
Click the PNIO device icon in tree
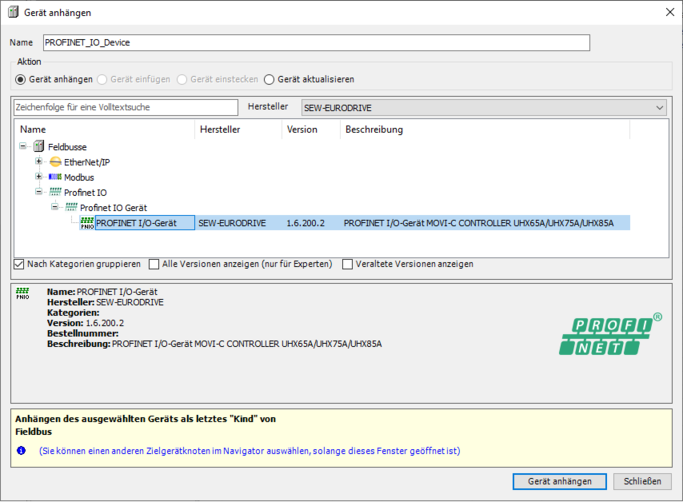coord(87,223)
